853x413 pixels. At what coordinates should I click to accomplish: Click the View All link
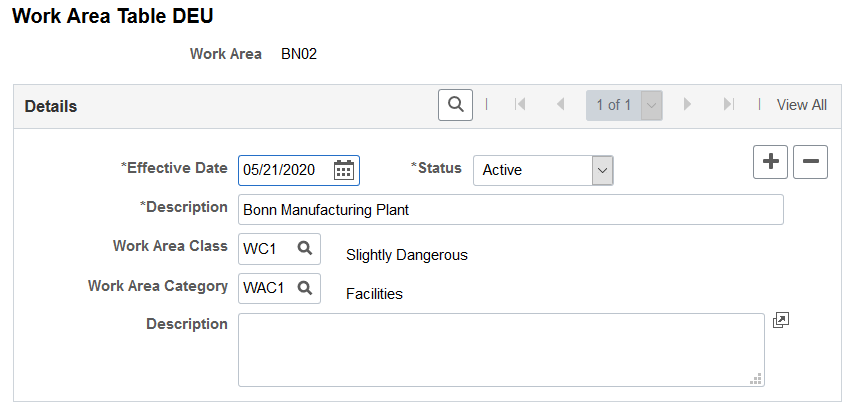[801, 105]
